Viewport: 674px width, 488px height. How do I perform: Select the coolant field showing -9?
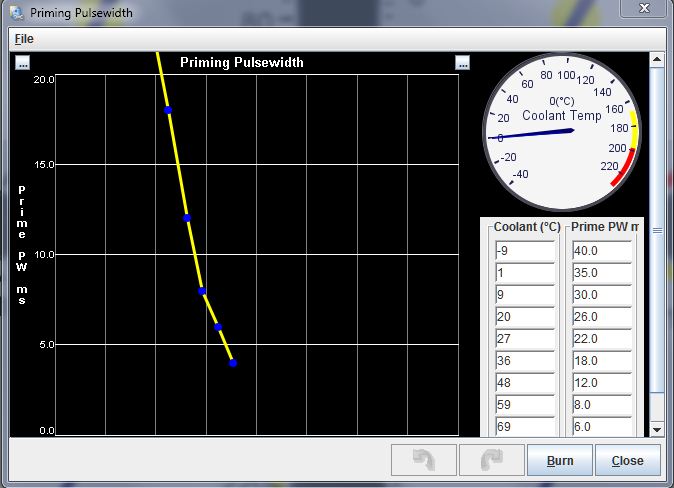[524, 250]
